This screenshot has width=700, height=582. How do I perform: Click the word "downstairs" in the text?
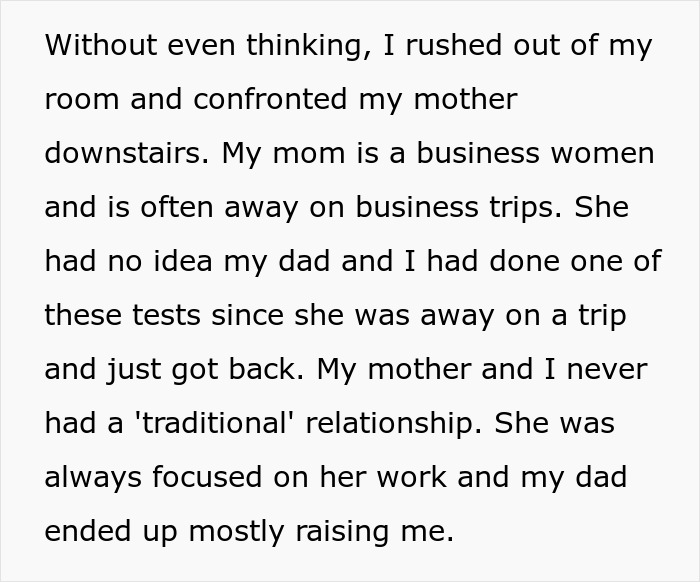coord(124,154)
